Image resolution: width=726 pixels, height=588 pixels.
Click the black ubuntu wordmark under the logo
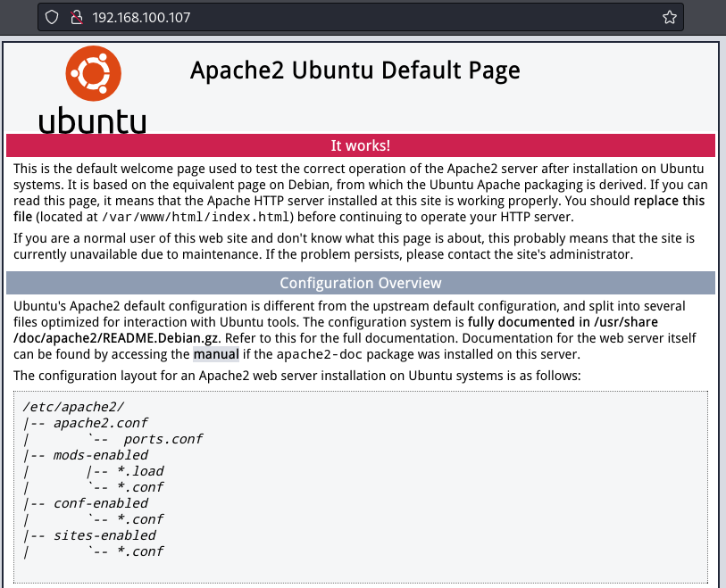(x=92, y=120)
